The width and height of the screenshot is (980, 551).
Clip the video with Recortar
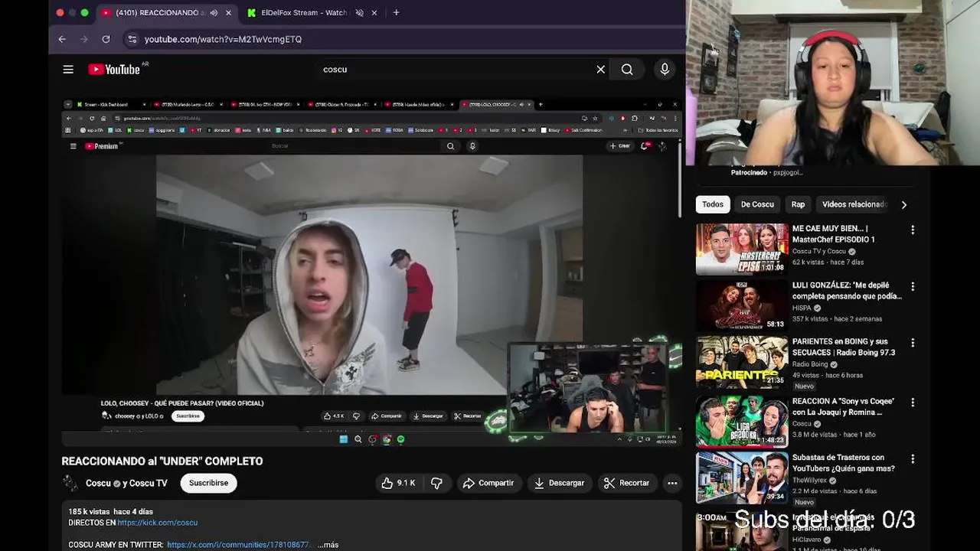626,483
